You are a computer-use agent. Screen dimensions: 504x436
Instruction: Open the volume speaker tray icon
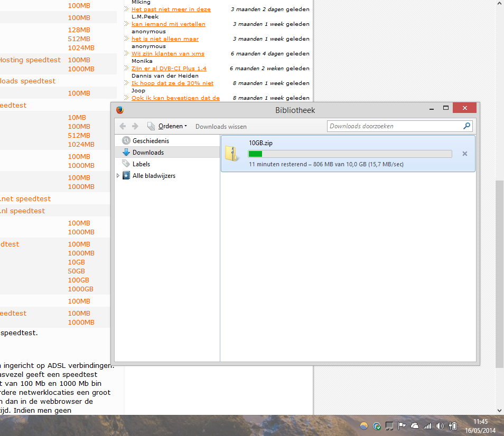(440, 425)
